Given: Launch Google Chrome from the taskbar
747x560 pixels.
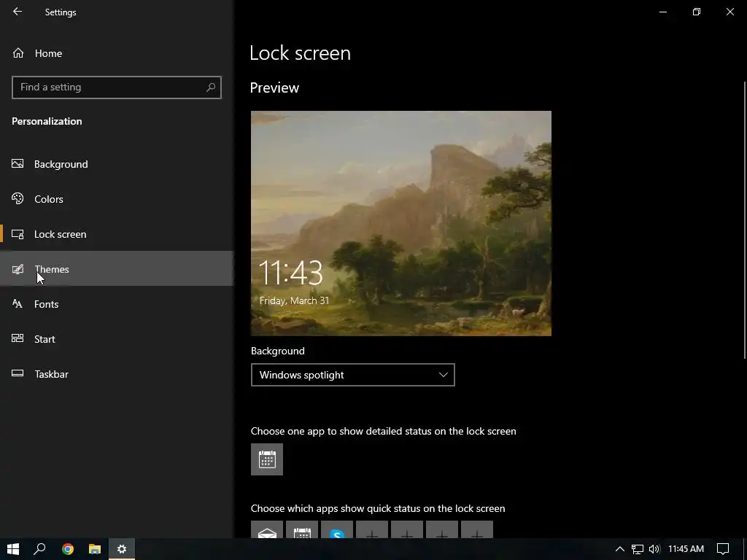Looking at the screenshot, I should [68, 549].
